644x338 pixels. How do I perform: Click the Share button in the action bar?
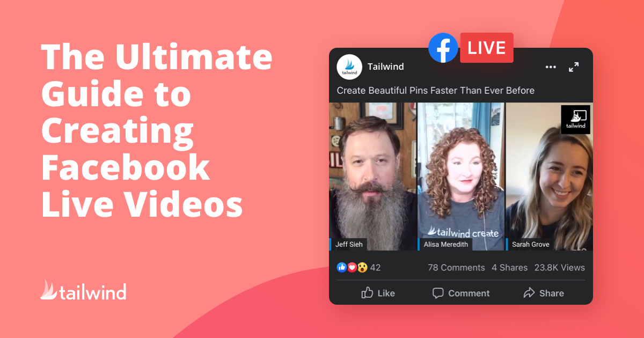(543, 293)
